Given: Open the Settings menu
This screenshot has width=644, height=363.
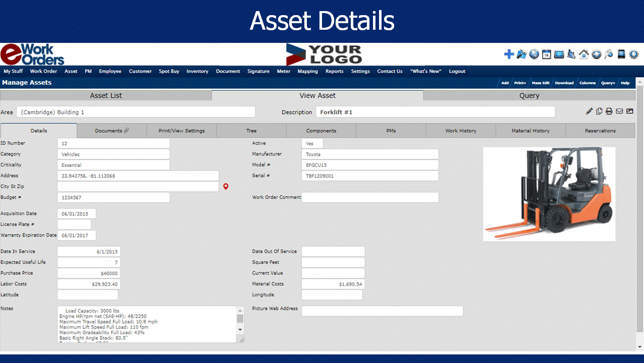Looking at the screenshot, I should [360, 71].
